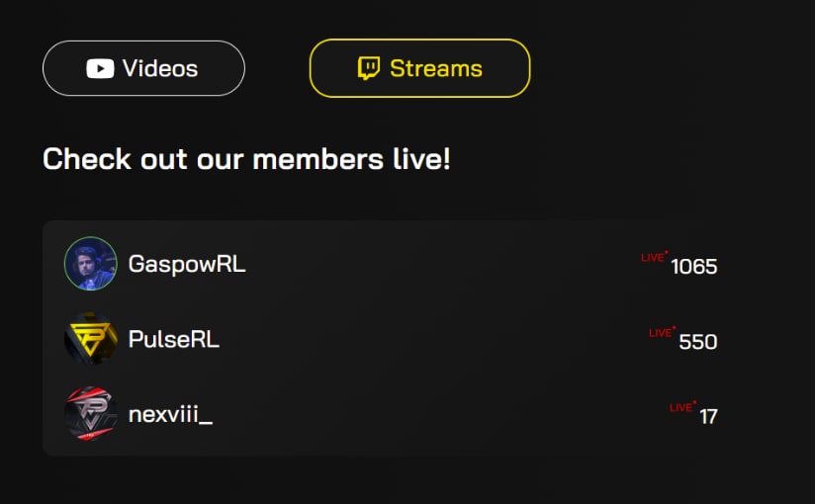Open the GaspowRL stream link
This screenshot has height=504, width=815.
pos(187,264)
